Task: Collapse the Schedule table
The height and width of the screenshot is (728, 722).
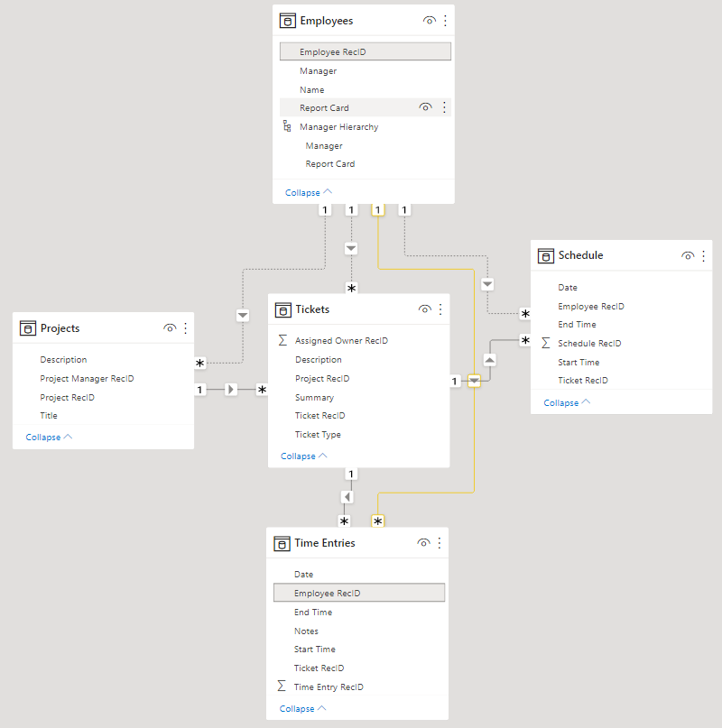Action: tap(567, 402)
